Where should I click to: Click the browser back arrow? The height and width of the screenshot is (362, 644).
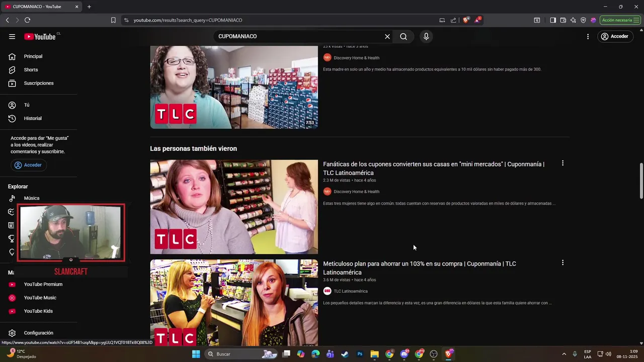pyautogui.click(x=7, y=20)
